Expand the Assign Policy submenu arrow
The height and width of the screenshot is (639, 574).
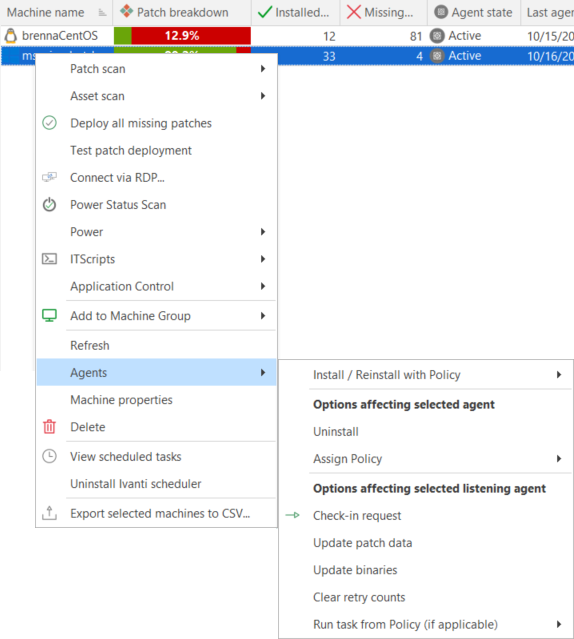point(559,458)
